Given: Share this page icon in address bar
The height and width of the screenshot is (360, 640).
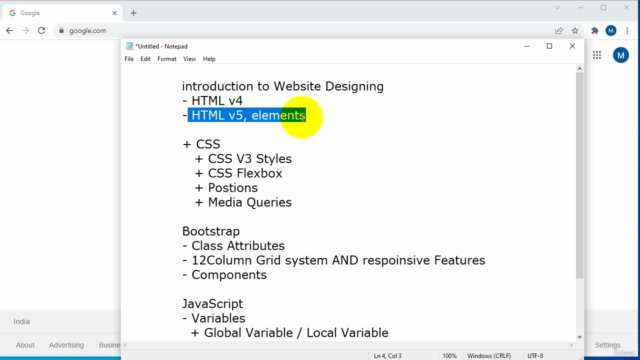Looking at the screenshot, I should [559, 31].
